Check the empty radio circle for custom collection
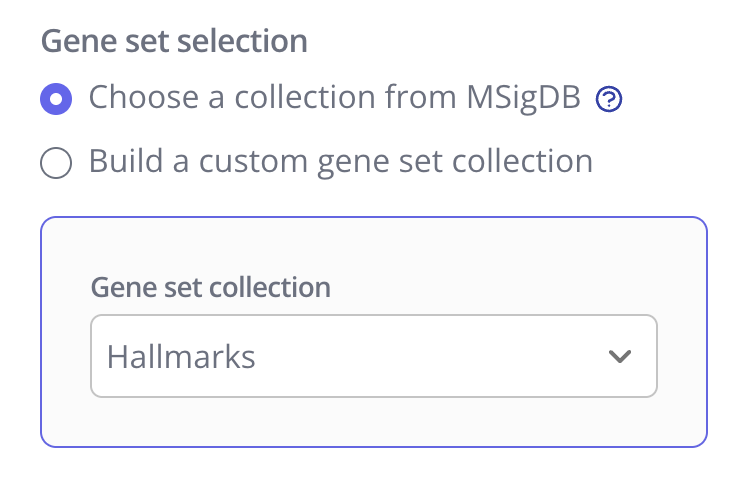Viewport: 730px width, 480px height. 56,162
